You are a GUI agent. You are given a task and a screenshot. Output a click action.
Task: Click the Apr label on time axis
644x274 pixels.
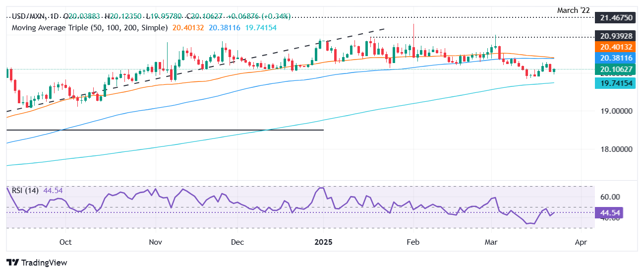click(x=581, y=242)
